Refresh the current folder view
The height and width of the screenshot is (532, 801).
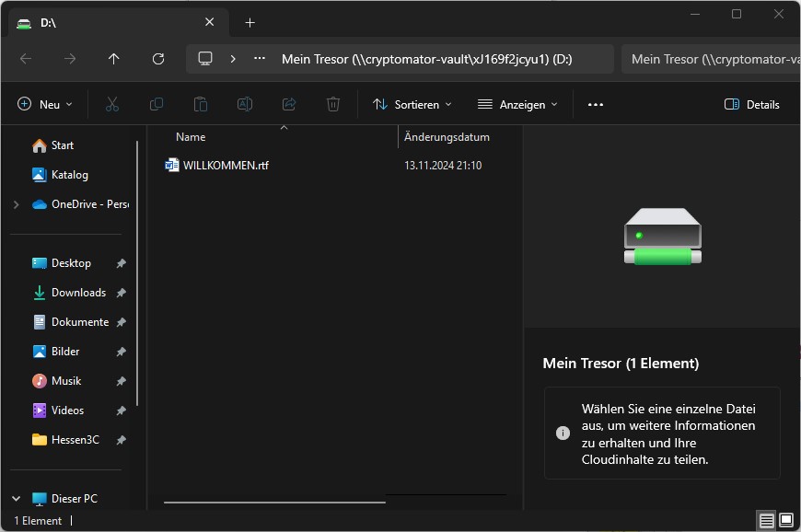click(x=158, y=59)
